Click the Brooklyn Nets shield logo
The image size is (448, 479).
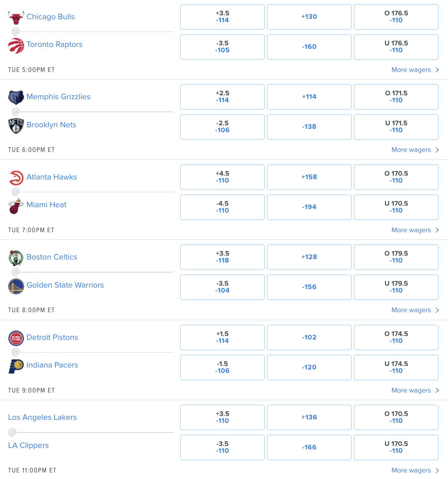[16, 126]
